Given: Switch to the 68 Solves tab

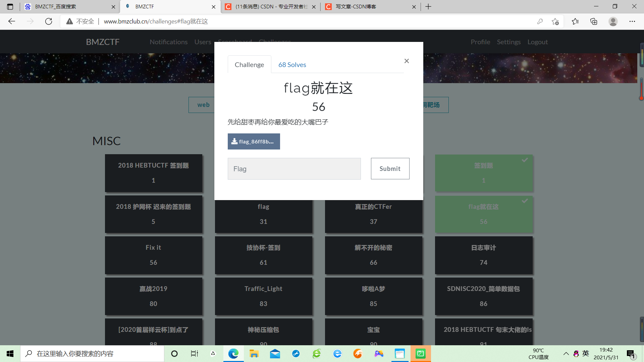Looking at the screenshot, I should coord(292,64).
